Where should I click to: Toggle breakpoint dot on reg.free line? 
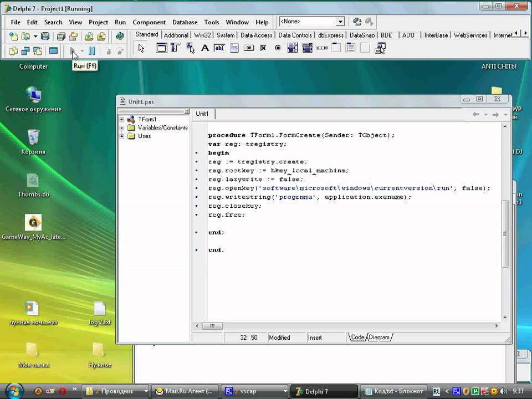[x=196, y=215]
